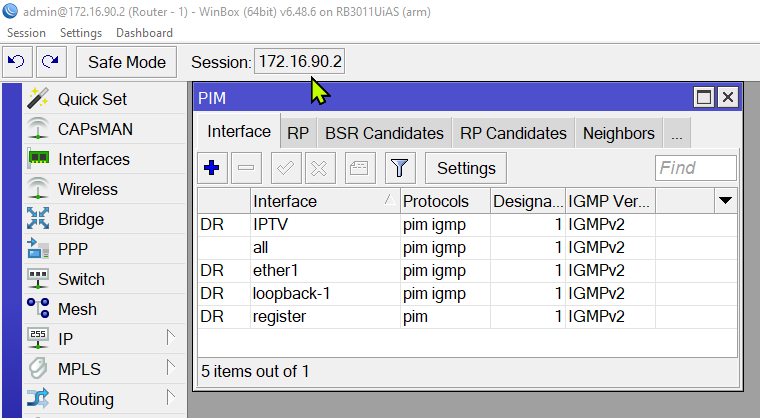Expand the IP submenu arrow
This screenshot has height=418, width=760.
[170, 338]
